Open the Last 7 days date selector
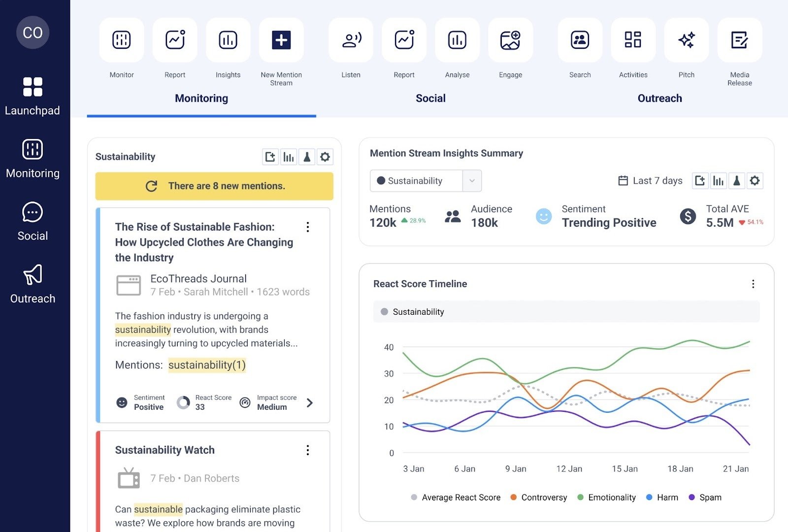Viewport: 788px width, 532px height. [x=650, y=181]
